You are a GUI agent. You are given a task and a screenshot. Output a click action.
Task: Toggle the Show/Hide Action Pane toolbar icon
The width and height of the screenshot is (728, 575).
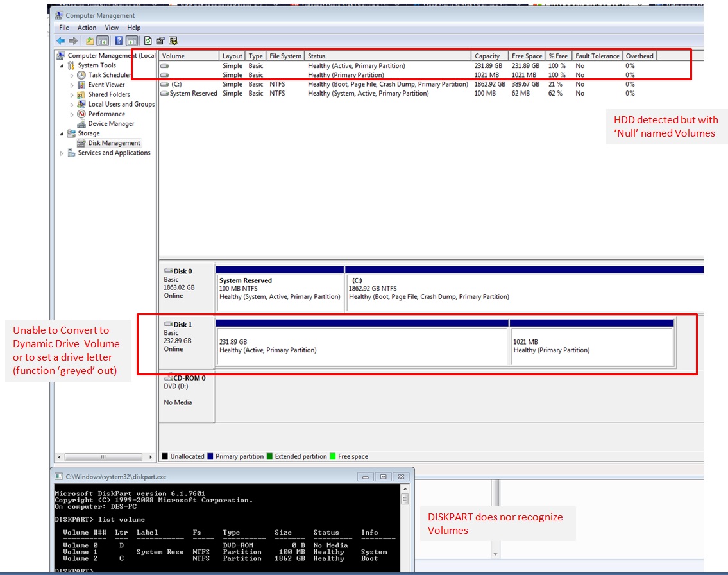click(132, 41)
